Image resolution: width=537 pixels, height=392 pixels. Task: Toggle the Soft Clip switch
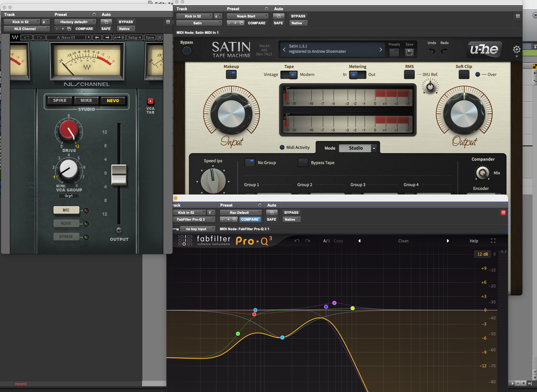point(464,74)
